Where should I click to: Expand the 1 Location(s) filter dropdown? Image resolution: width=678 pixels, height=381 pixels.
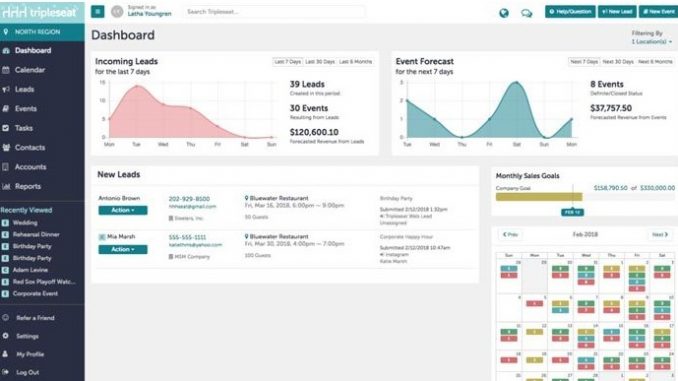click(x=652, y=42)
